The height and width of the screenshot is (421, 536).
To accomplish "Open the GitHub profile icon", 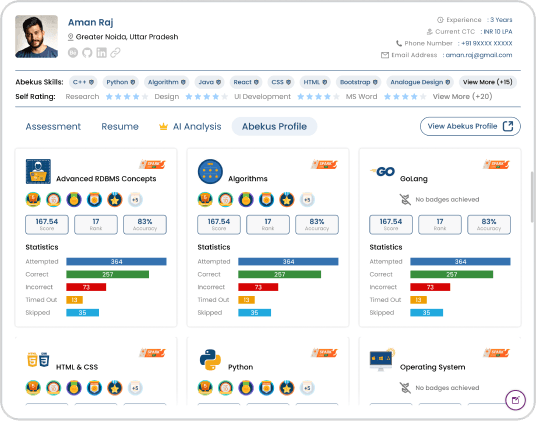I will click(x=87, y=53).
